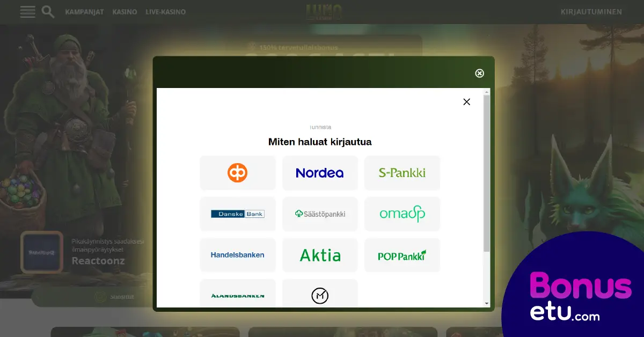
Task: Select S-Pankki login option
Action: click(402, 173)
